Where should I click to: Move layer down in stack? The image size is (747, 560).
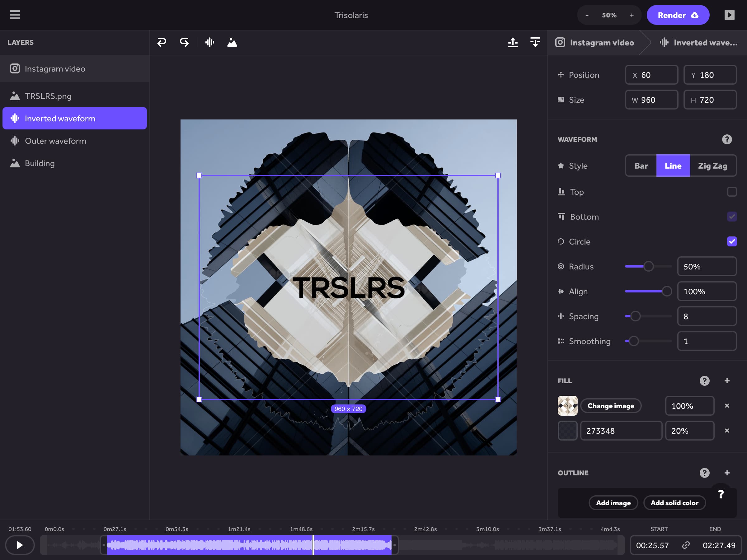pos(535,43)
